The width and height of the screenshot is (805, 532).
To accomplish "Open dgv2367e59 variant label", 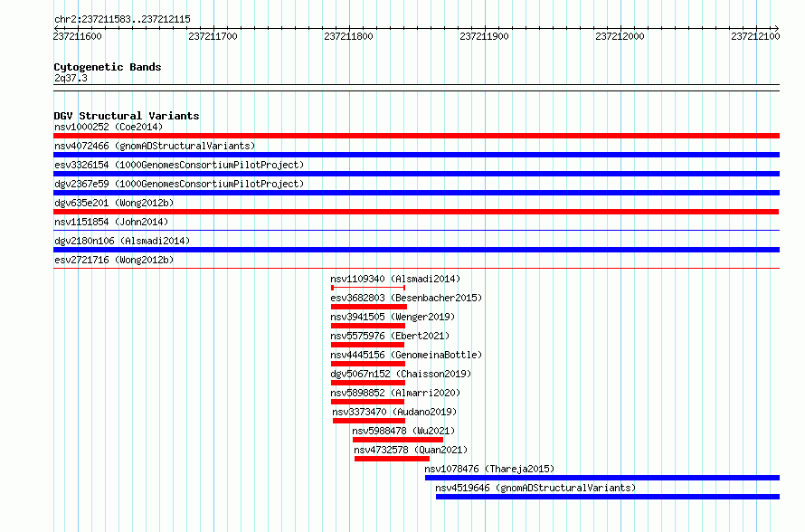I will click(x=179, y=184).
